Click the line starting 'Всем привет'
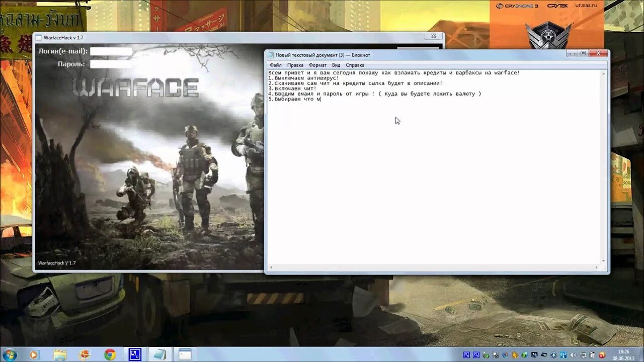 coord(394,73)
